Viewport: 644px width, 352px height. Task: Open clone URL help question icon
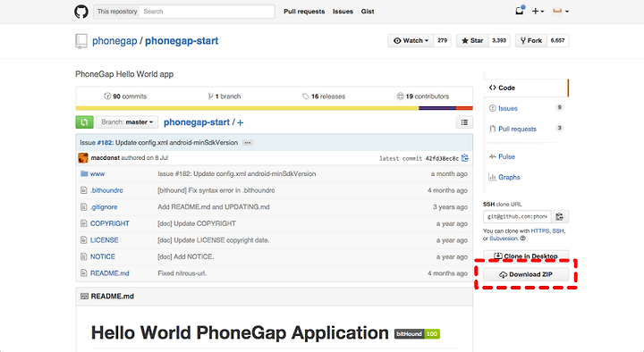click(x=523, y=239)
